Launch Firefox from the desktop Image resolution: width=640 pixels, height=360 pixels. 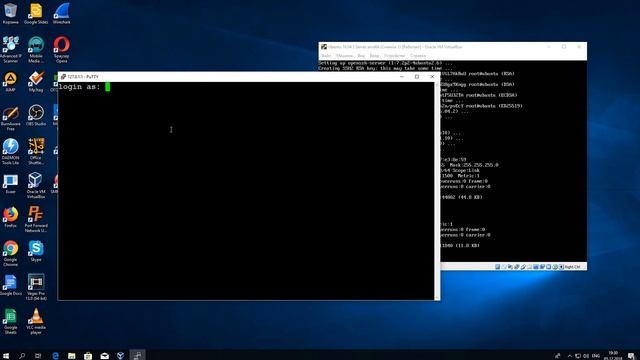pyautogui.click(x=11, y=216)
